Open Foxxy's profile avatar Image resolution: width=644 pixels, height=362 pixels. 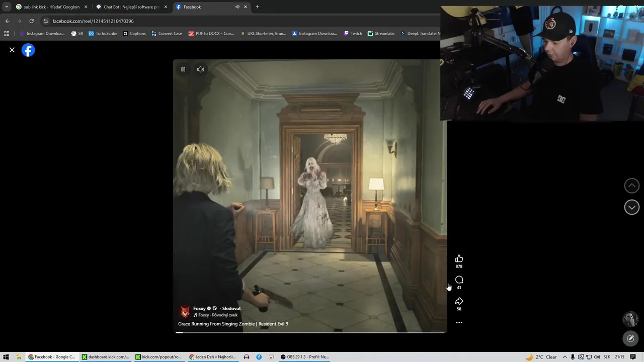coord(185,312)
